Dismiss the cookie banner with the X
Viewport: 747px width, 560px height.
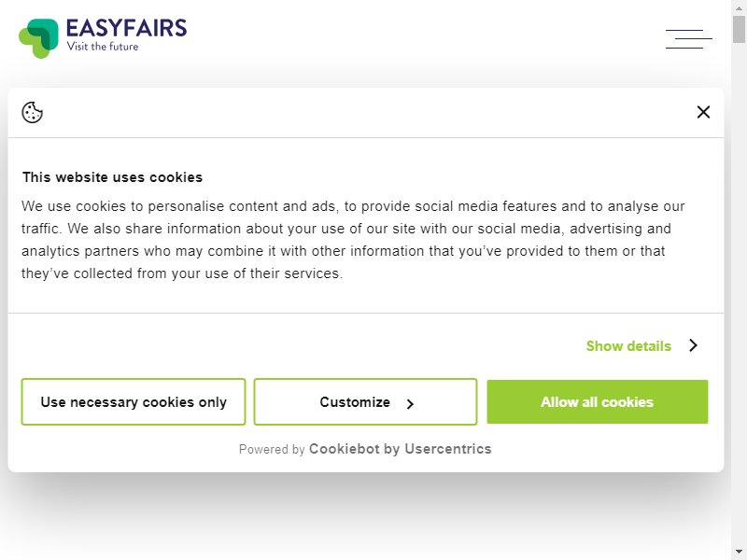(703, 112)
